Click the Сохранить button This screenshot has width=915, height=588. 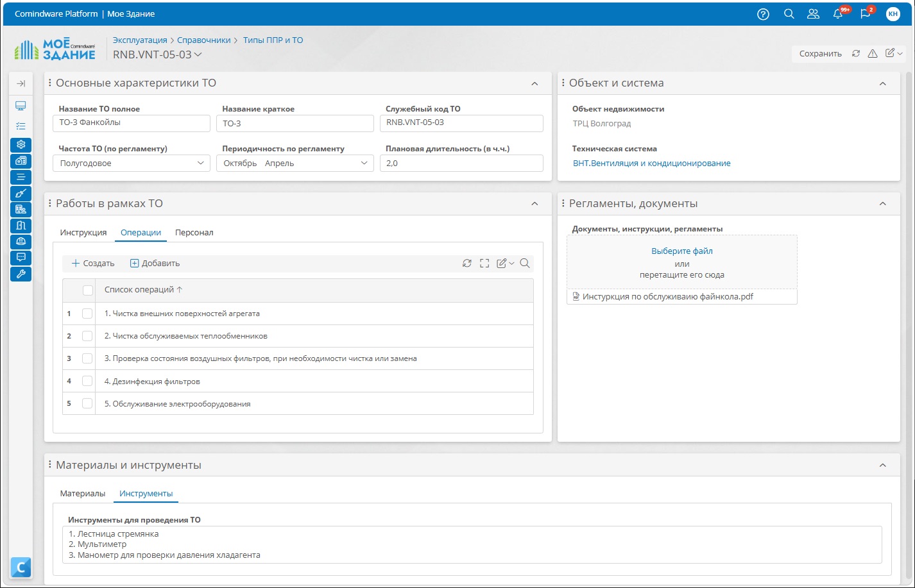(x=820, y=54)
